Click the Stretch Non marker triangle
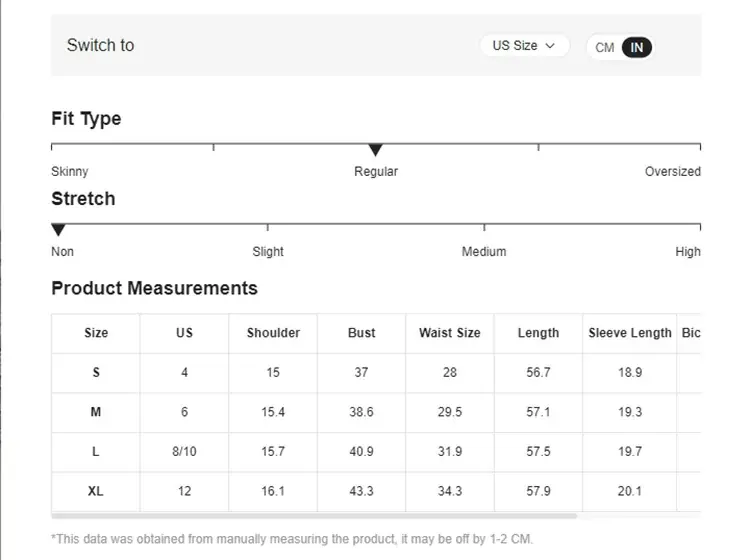This screenshot has height=560, width=750. (58, 230)
